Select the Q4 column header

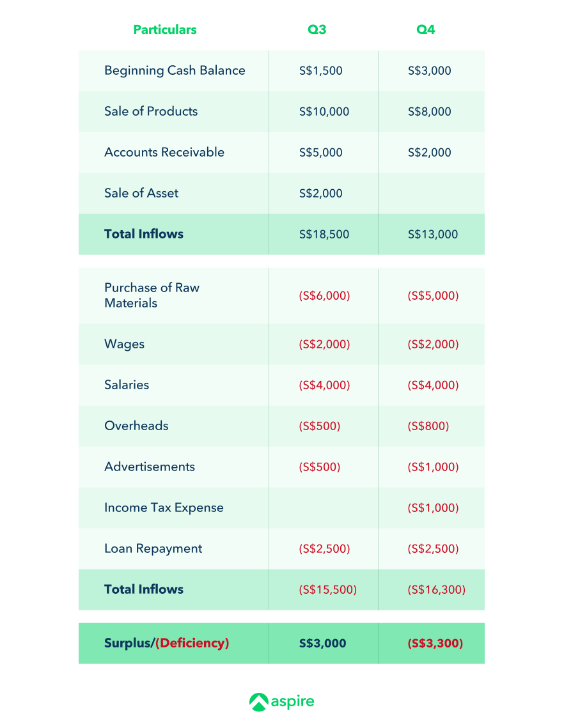tap(425, 29)
